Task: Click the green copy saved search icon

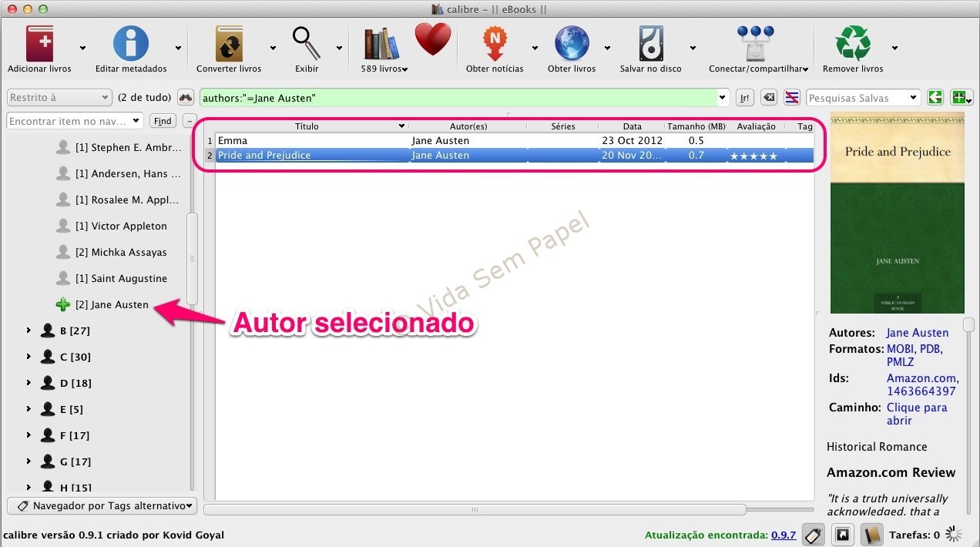Action: click(x=935, y=98)
